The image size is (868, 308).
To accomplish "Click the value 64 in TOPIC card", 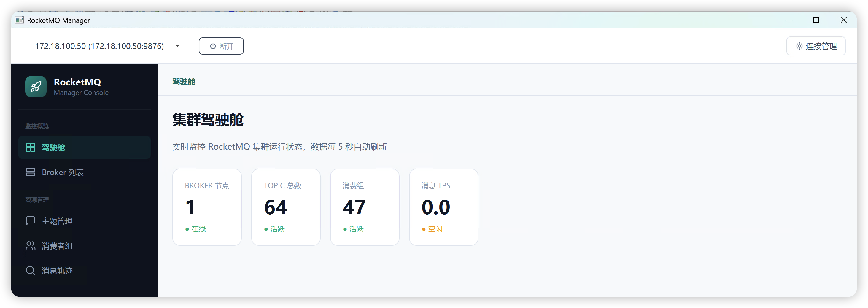I will coord(276,207).
